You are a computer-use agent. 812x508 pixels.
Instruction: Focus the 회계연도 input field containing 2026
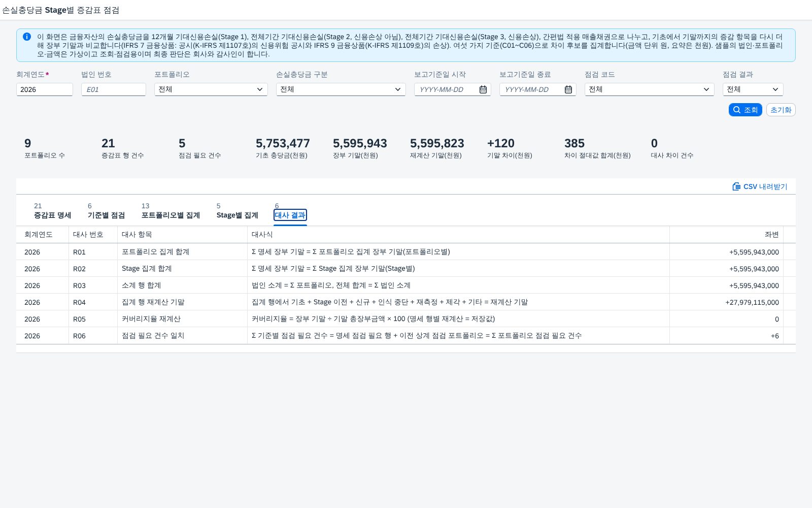pyautogui.click(x=45, y=89)
